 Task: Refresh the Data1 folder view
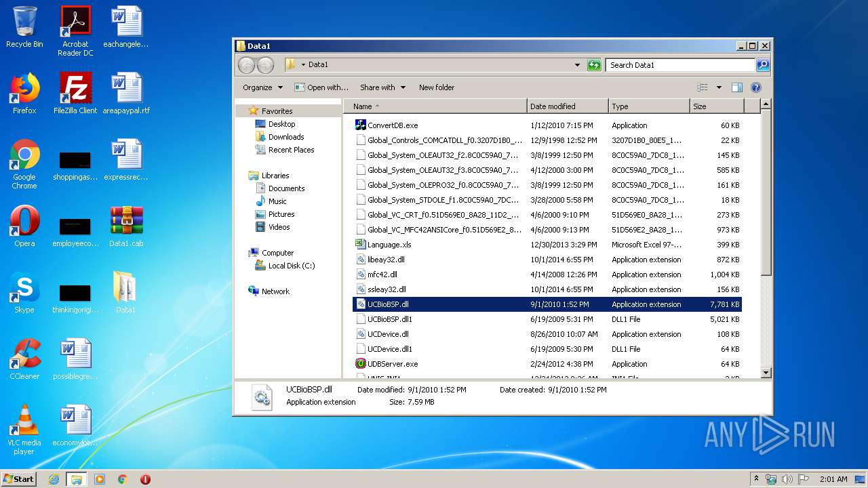click(594, 65)
